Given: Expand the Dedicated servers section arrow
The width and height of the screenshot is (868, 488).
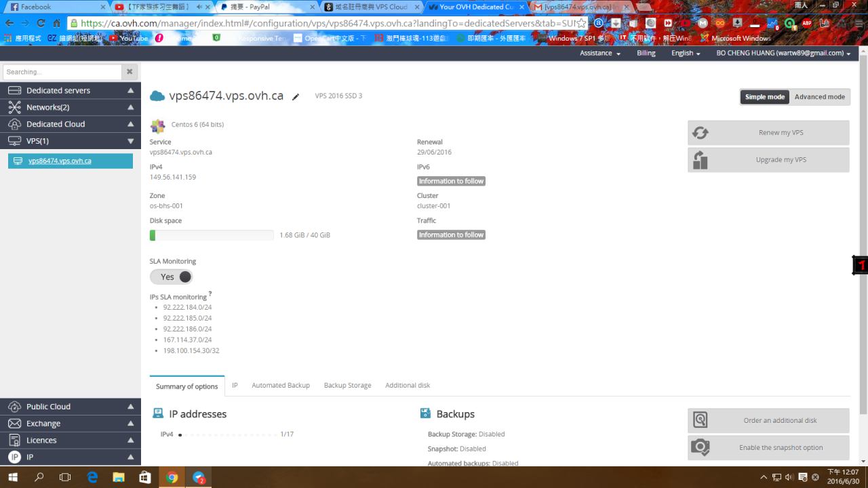Looking at the screenshot, I should coord(131,90).
